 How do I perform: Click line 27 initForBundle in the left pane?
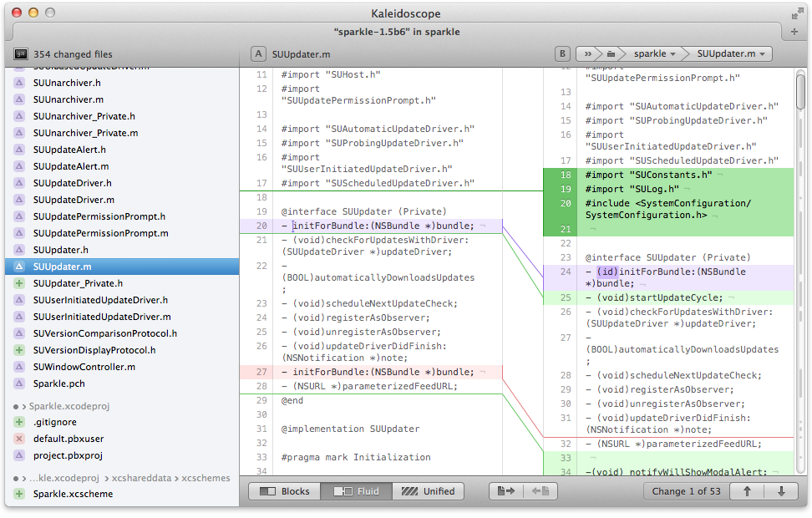tap(371, 372)
